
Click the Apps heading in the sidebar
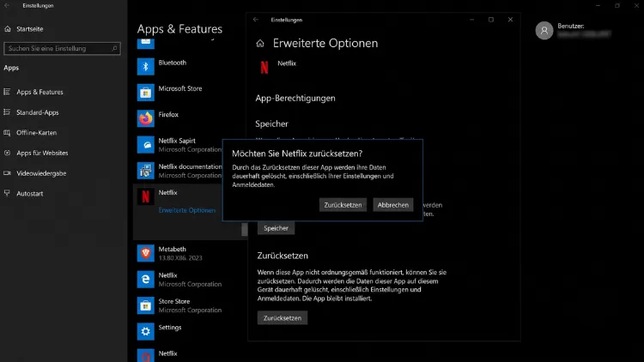pyautogui.click(x=11, y=68)
